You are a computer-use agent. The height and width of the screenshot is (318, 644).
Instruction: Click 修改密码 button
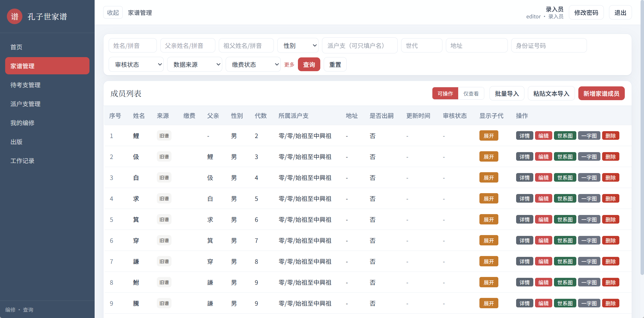586,13
